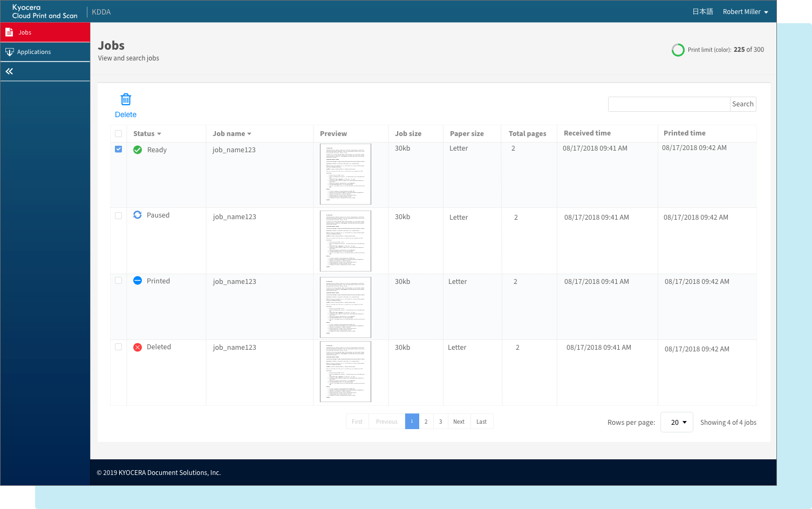Click the Preview column header
Viewport: 812px width, 509px height.
click(x=333, y=134)
